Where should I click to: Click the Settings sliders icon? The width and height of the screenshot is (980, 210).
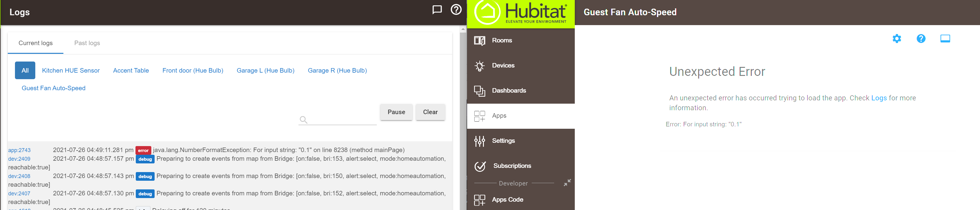479,141
